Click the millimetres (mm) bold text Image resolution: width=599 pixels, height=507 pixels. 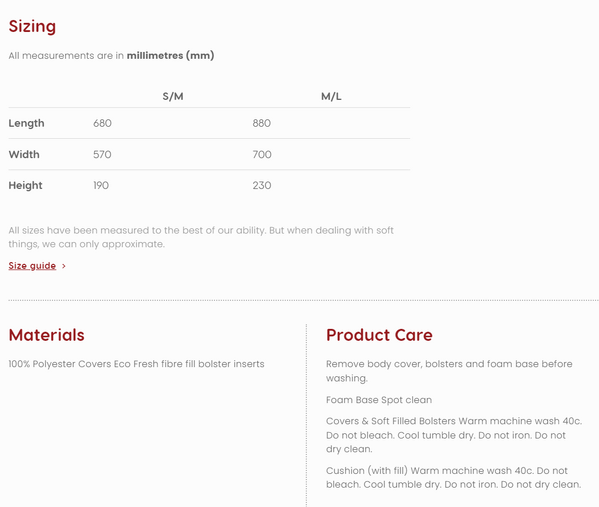(170, 56)
